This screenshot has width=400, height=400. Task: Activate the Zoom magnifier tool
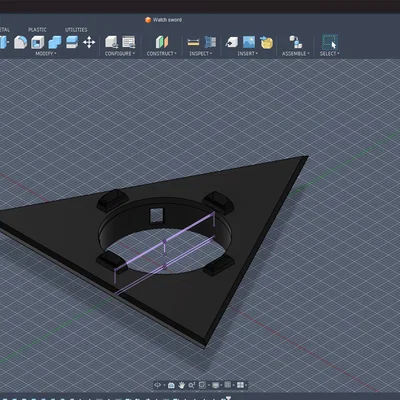click(x=191, y=385)
